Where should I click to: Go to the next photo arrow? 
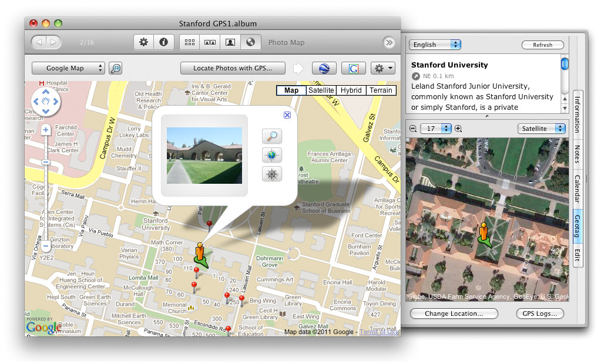tap(53, 42)
